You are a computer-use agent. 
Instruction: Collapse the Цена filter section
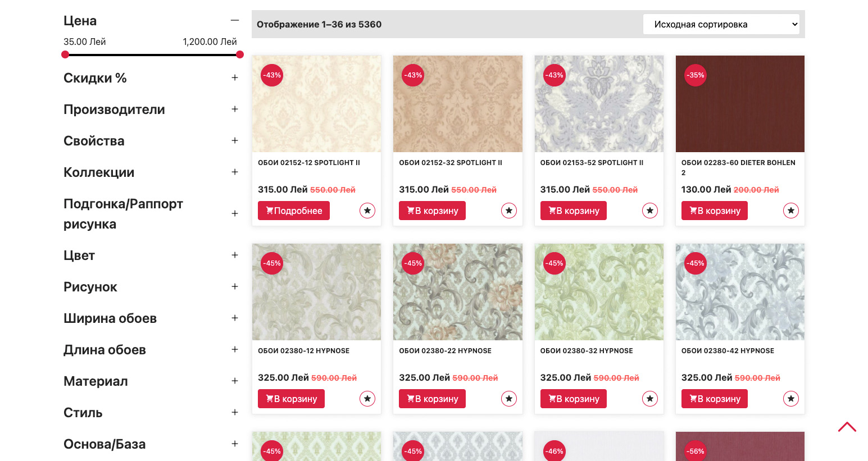point(235,21)
